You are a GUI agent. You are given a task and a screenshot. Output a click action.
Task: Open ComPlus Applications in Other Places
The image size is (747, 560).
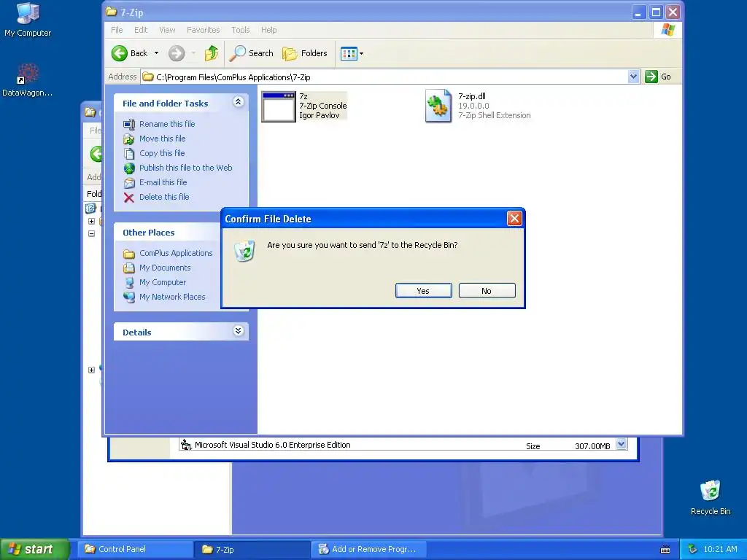pyautogui.click(x=176, y=253)
